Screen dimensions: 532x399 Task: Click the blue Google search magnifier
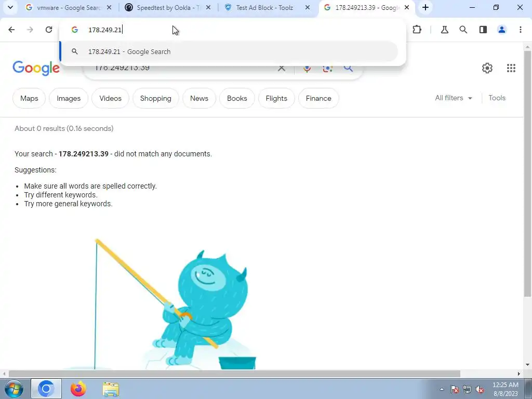pos(348,68)
